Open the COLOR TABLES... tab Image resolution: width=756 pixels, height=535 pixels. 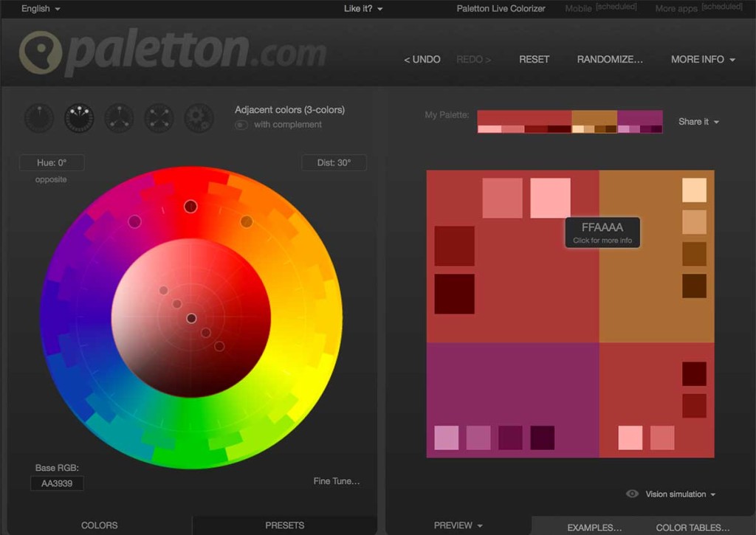(693, 528)
